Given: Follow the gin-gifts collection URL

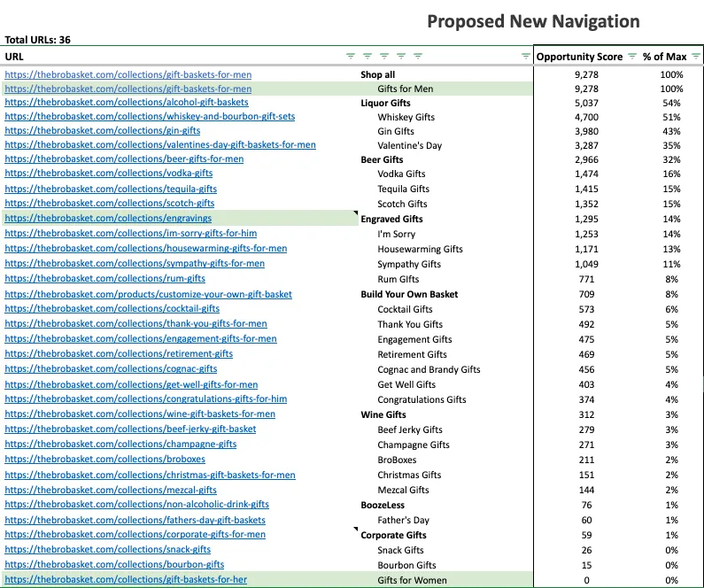Looking at the screenshot, I should [103, 130].
